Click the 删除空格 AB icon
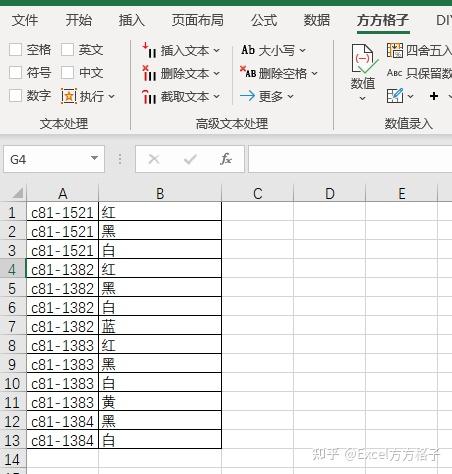Viewport: 452px width, 474px height. (x=248, y=72)
